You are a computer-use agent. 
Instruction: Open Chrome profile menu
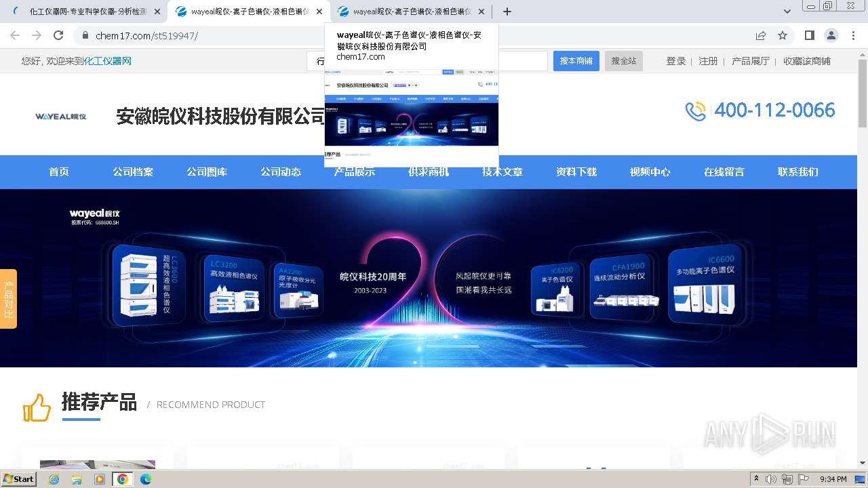pos(831,35)
